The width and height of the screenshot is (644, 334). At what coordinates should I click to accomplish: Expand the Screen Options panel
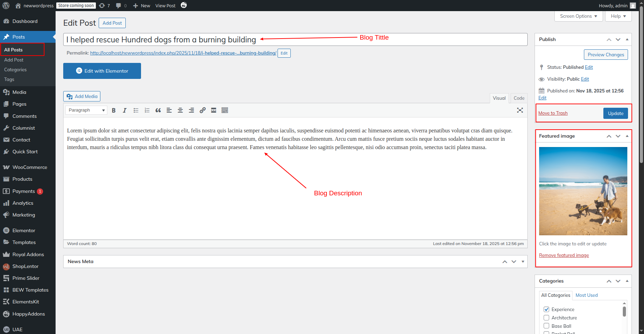pos(578,16)
